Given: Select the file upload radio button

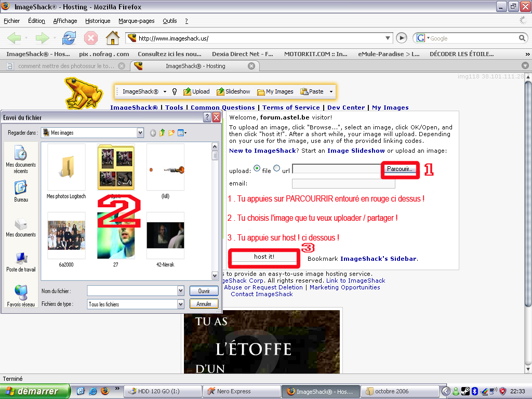Looking at the screenshot, I should 257,169.
